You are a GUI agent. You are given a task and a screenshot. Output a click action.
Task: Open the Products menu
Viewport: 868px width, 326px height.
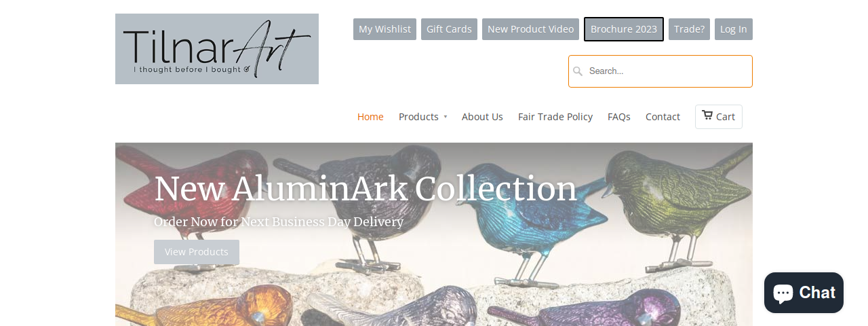click(418, 117)
